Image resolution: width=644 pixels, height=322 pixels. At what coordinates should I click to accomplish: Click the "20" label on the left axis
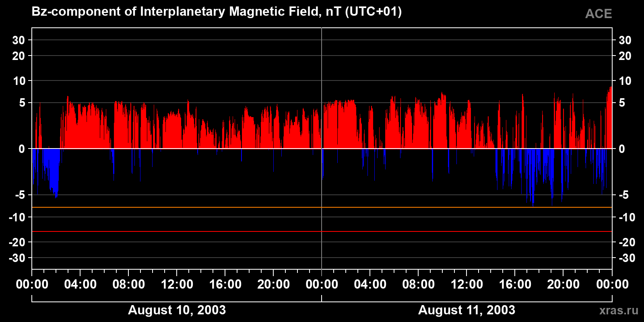(19, 56)
